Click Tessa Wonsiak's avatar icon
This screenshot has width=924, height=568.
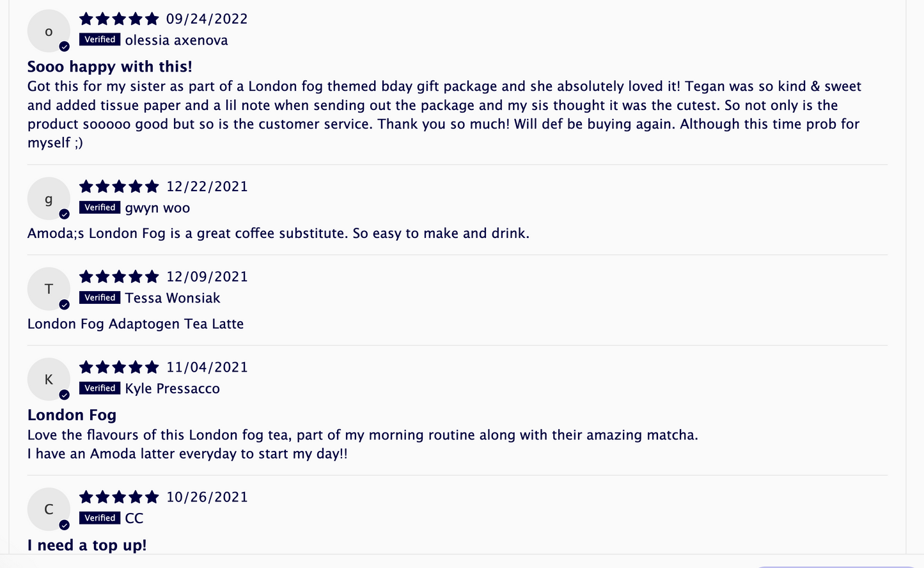[x=49, y=289]
